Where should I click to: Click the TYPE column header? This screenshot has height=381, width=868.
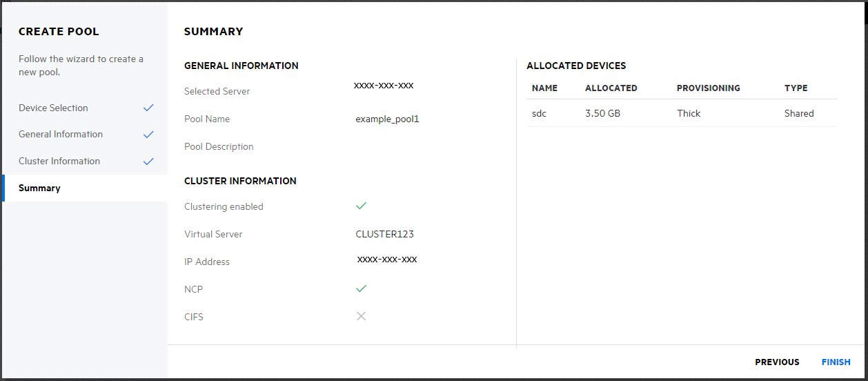(x=796, y=88)
